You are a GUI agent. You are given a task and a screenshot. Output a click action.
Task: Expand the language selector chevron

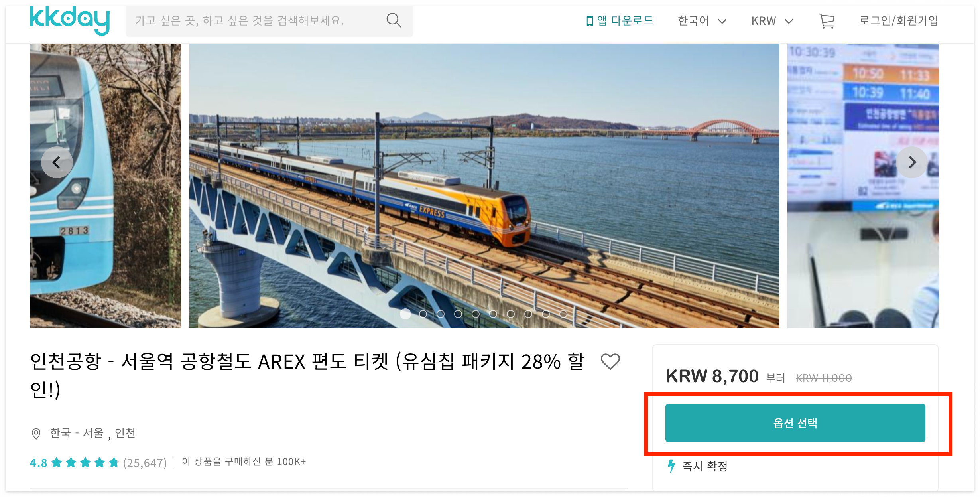(722, 21)
